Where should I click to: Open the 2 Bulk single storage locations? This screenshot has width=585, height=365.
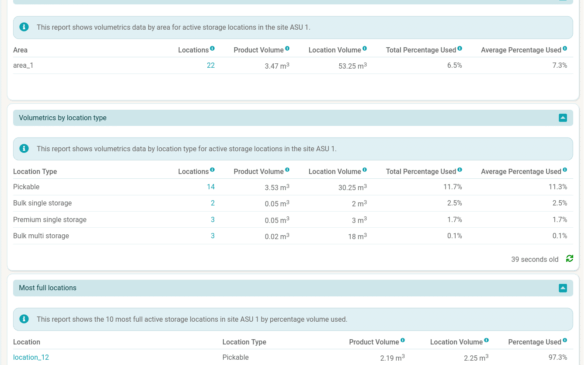[x=212, y=203]
